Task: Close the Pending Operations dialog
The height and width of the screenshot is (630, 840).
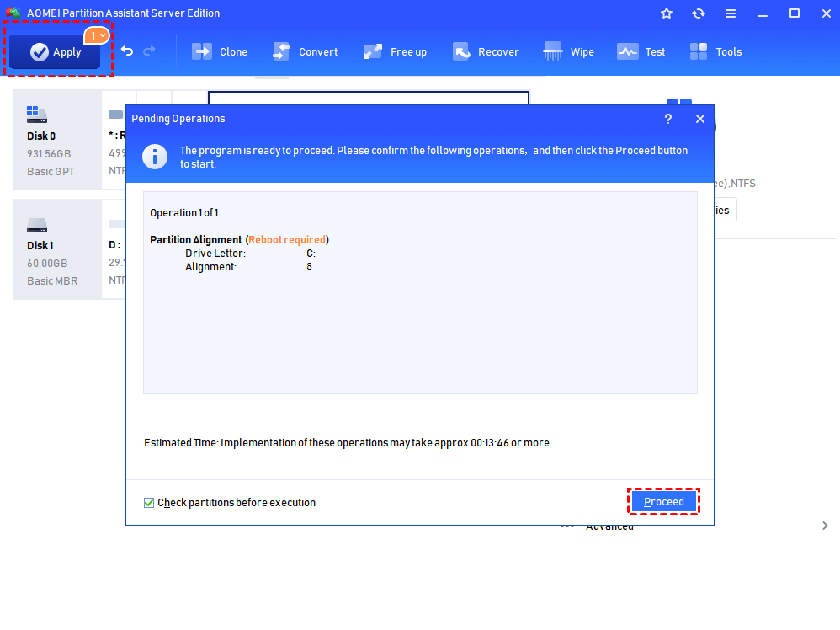Action: [700, 119]
